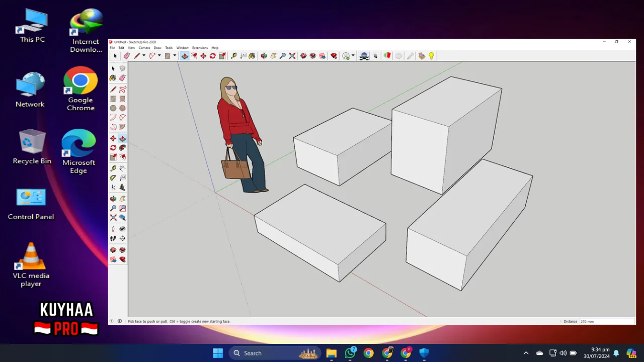Choose the Text label tool in top toolbar

244,56
